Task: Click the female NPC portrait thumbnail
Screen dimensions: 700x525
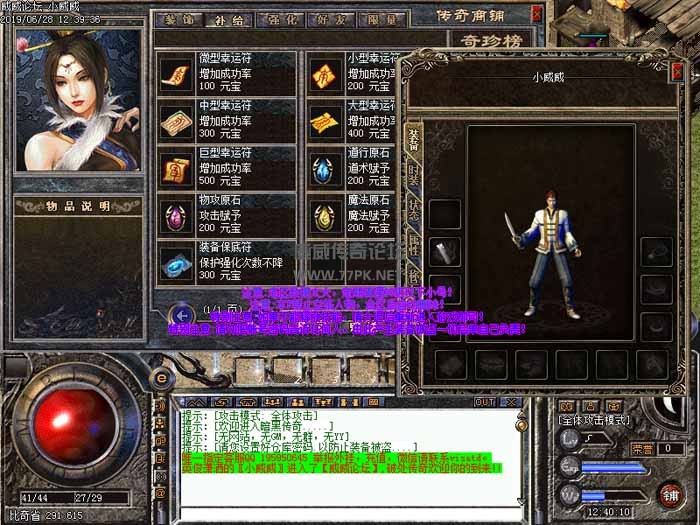Action: pos(78,100)
